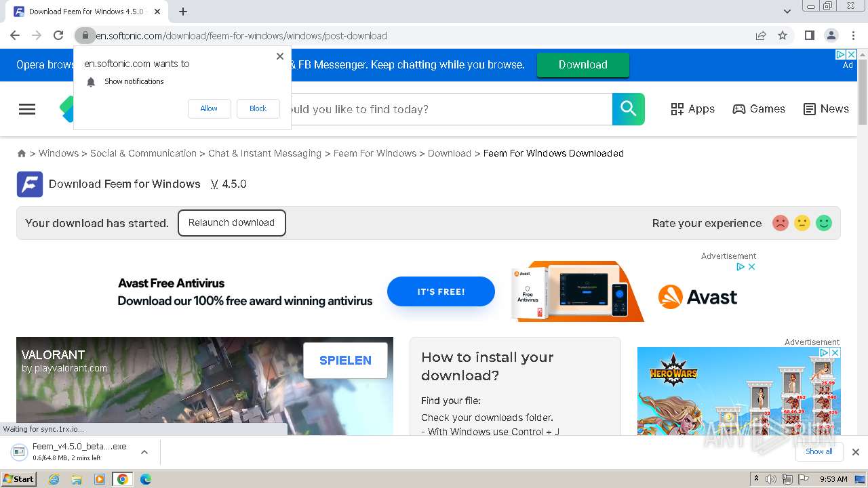Open the Windows Start menu
868x488 pixels.
pos(18,479)
